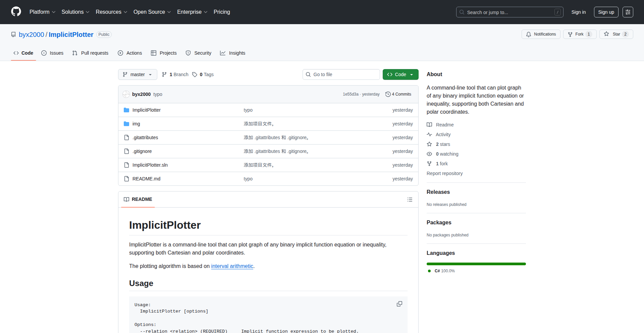This screenshot has height=333, width=644.
Task: Open the Pull requests tab
Action: click(x=90, y=53)
